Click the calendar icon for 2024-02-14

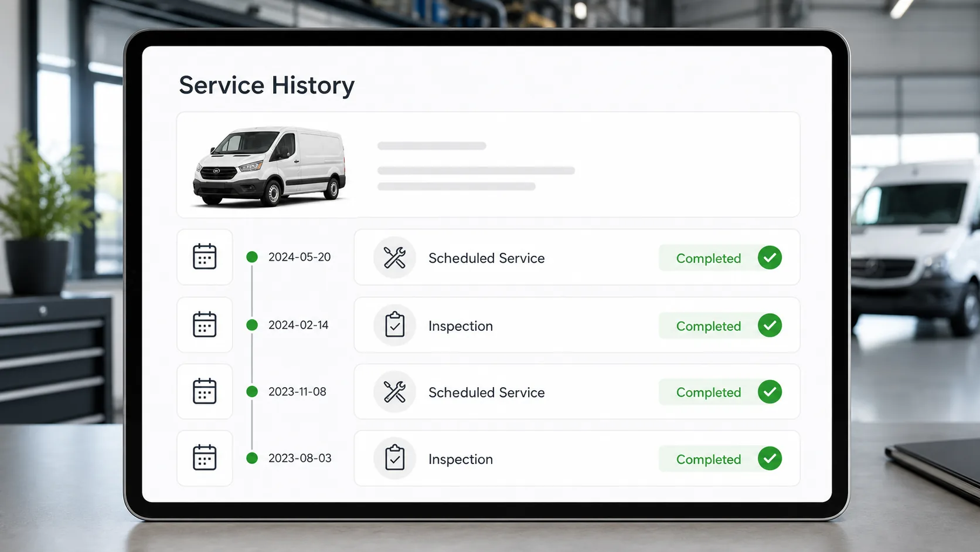pyautogui.click(x=205, y=324)
